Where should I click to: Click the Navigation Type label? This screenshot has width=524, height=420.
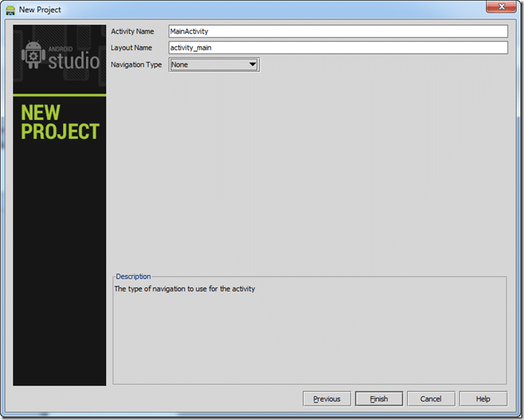(x=136, y=65)
